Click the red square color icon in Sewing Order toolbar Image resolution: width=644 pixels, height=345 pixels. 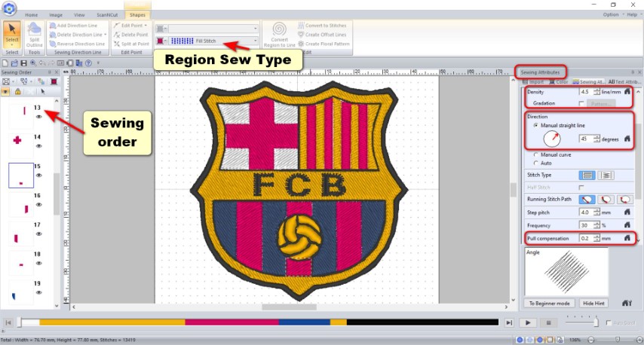(54, 81)
